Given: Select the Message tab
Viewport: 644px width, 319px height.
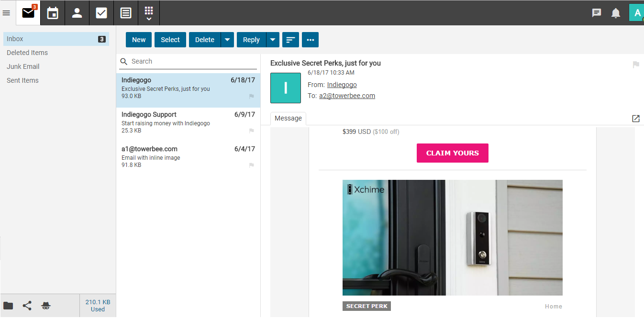Looking at the screenshot, I should [x=288, y=119].
